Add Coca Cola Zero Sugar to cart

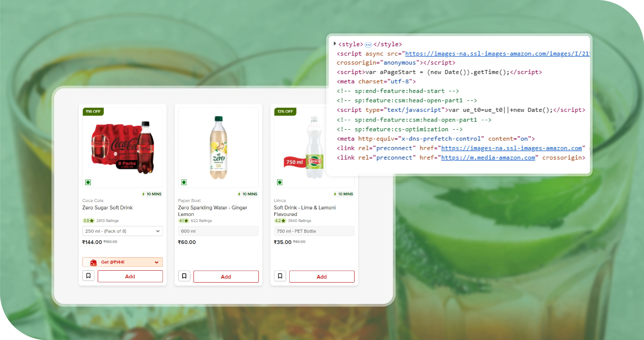point(130,276)
